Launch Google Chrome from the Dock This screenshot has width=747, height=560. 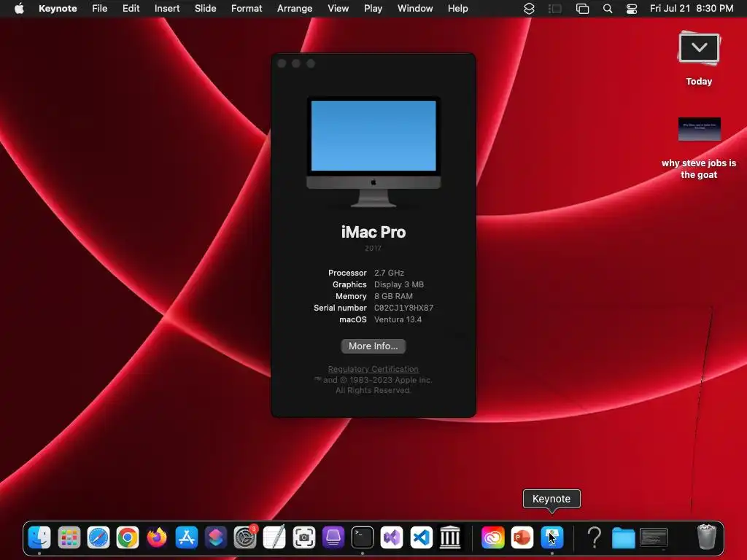coord(128,537)
